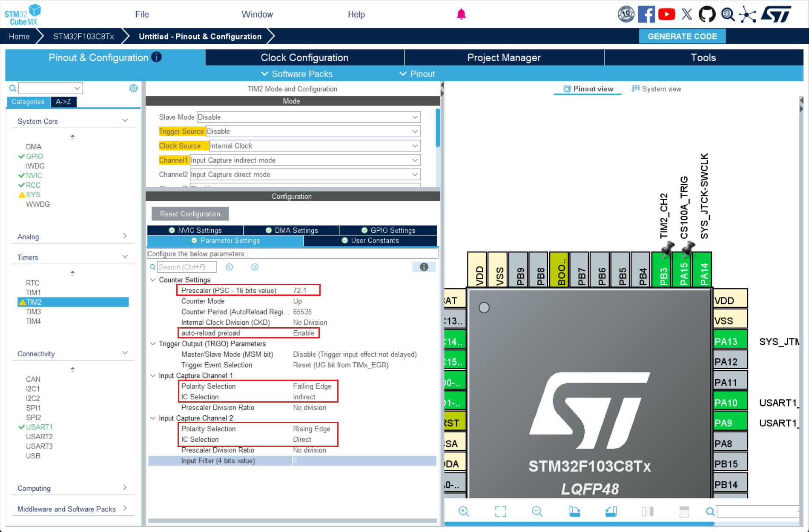Open the Software Packs menu

(x=297, y=74)
